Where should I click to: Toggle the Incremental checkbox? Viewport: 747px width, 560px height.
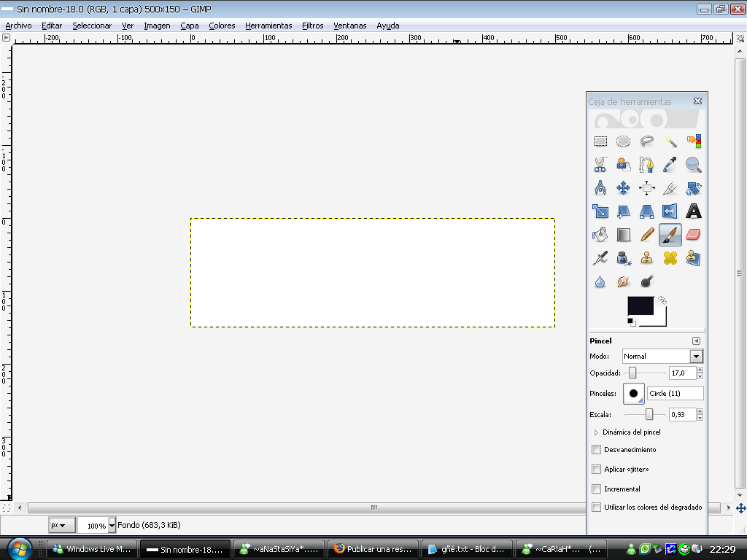tap(596, 489)
